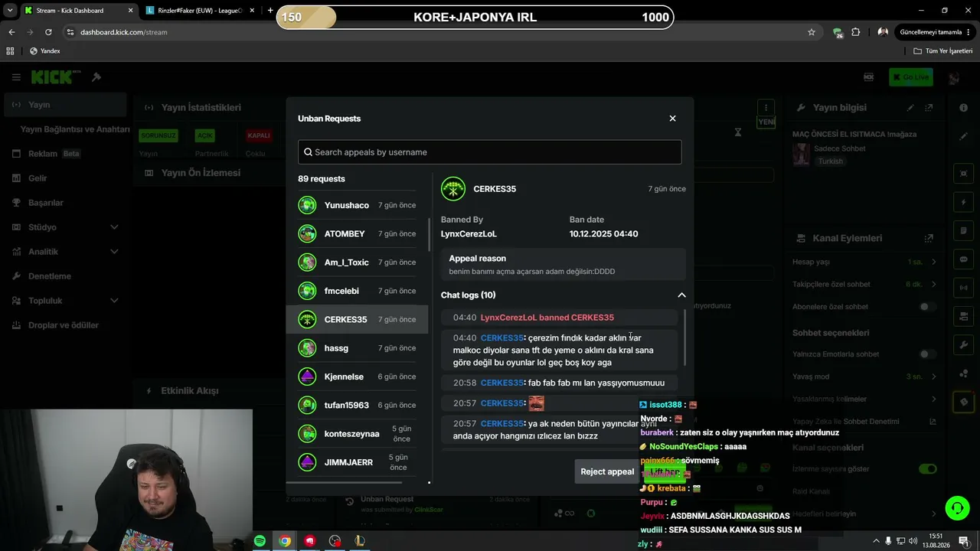This screenshot has height=551, width=980.
Task: Select Am_I_Toxic's unban request
Action: pyautogui.click(x=357, y=262)
